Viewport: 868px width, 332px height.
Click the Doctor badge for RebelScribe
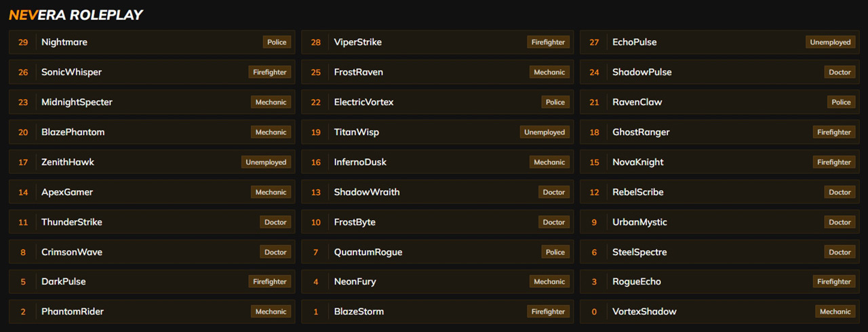click(840, 192)
